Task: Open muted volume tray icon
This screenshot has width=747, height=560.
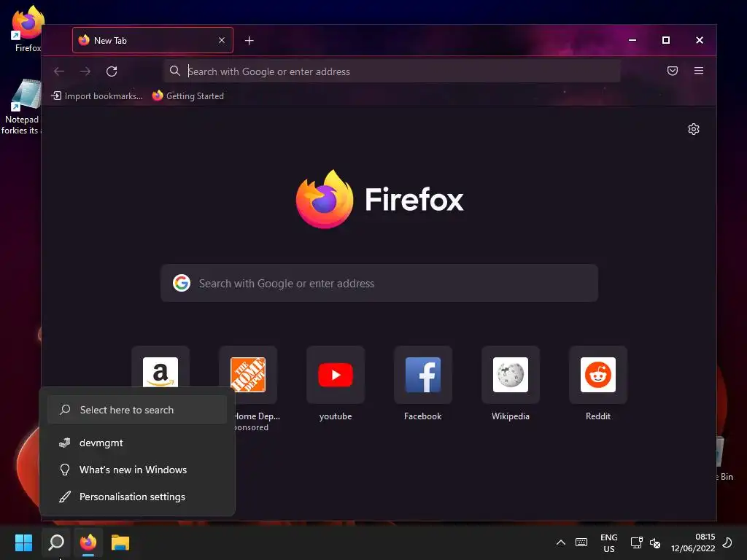Action: 655,542
